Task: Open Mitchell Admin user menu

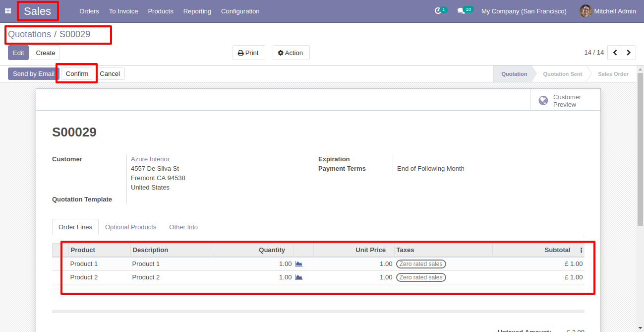Action: [x=608, y=11]
